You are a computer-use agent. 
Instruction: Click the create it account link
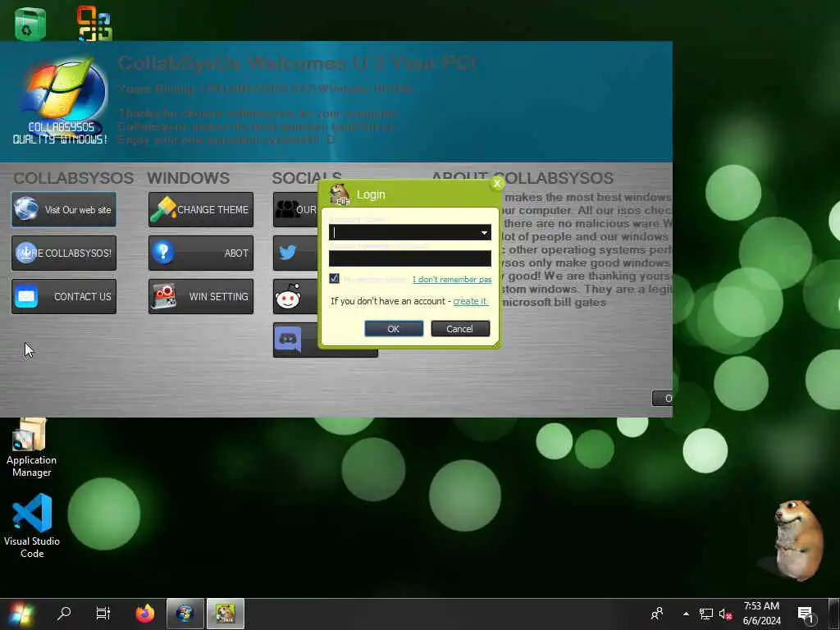470,301
